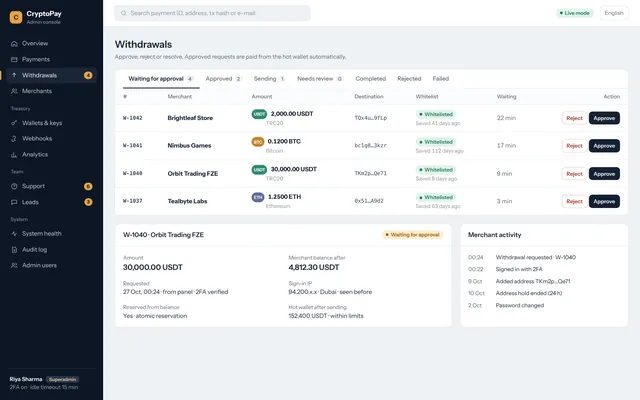This screenshot has height=400, width=640.
Task: Click the Waiting for approval status badge
Action: coord(412,235)
